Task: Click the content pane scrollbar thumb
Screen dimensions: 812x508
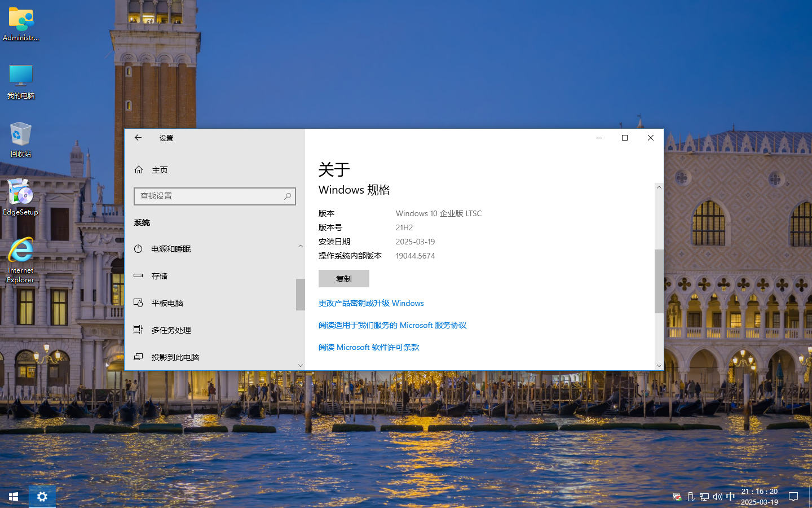Action: [x=659, y=281]
